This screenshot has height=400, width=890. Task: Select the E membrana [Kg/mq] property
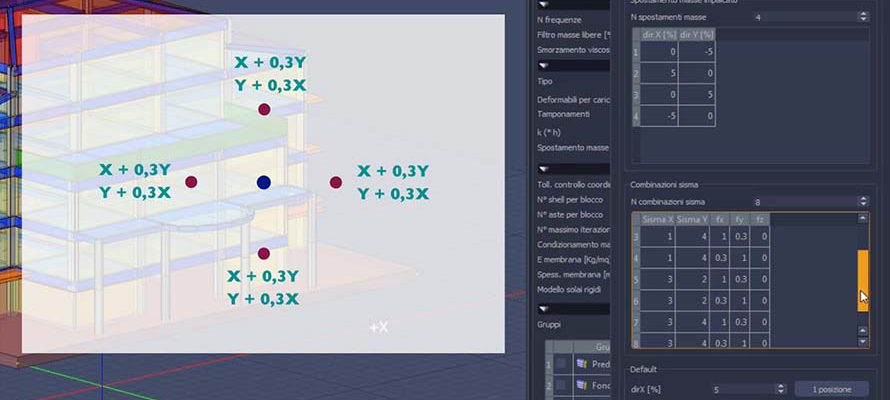573,260
